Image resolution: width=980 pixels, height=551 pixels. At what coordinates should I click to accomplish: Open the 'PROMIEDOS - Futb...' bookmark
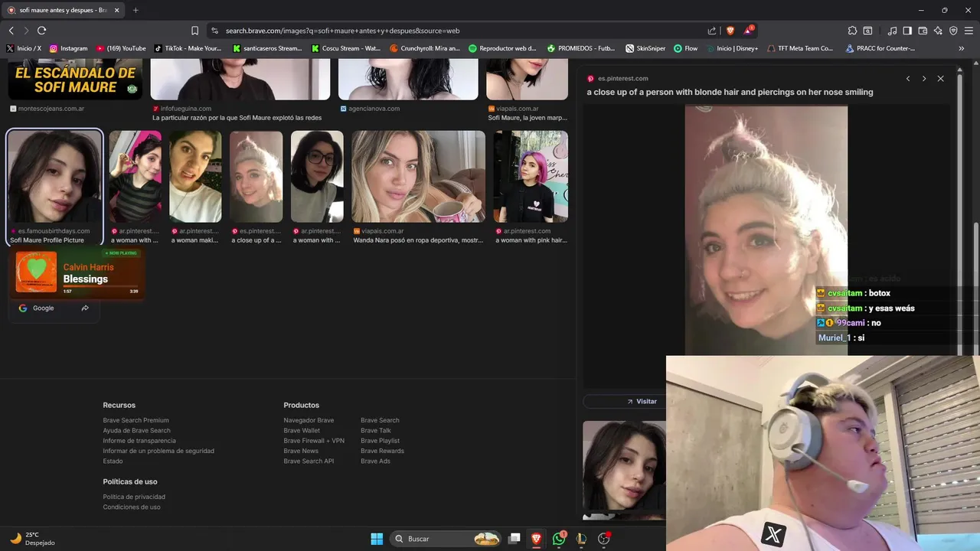[x=581, y=48]
